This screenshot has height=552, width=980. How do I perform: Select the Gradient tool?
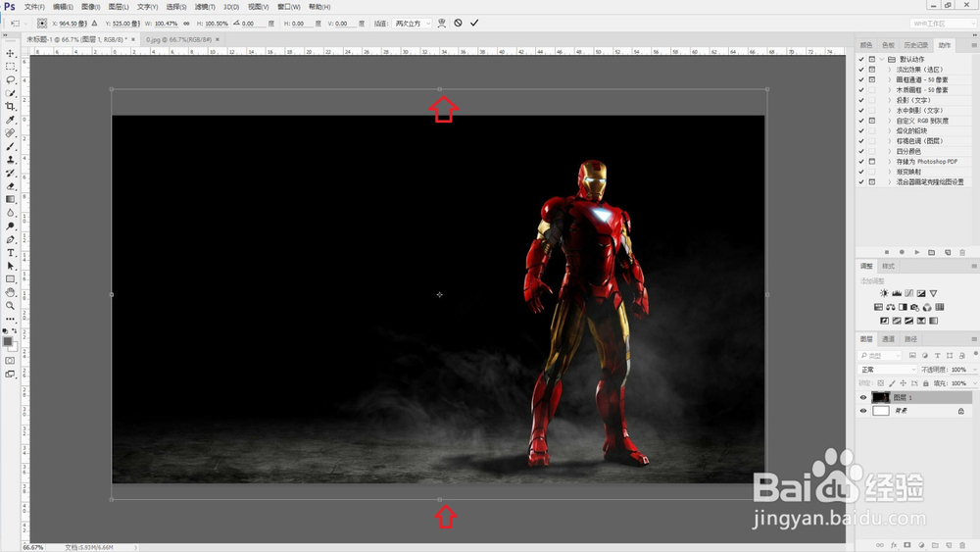click(10, 199)
